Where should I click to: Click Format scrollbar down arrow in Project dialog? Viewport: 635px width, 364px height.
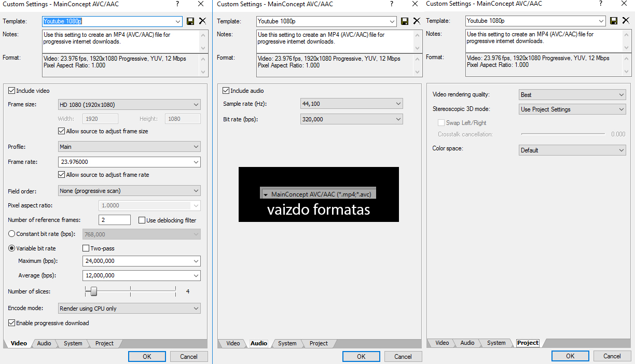[x=627, y=72]
